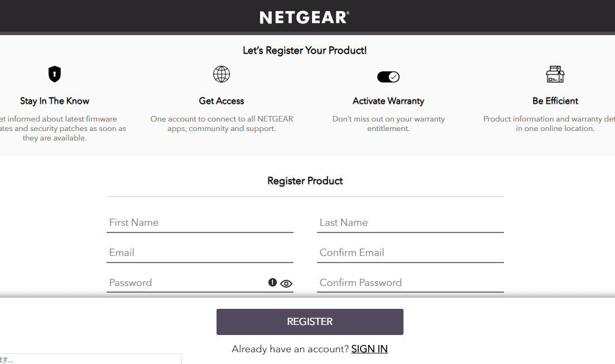Open the SIGN IN link
The height and width of the screenshot is (364, 615).
coord(369,349)
